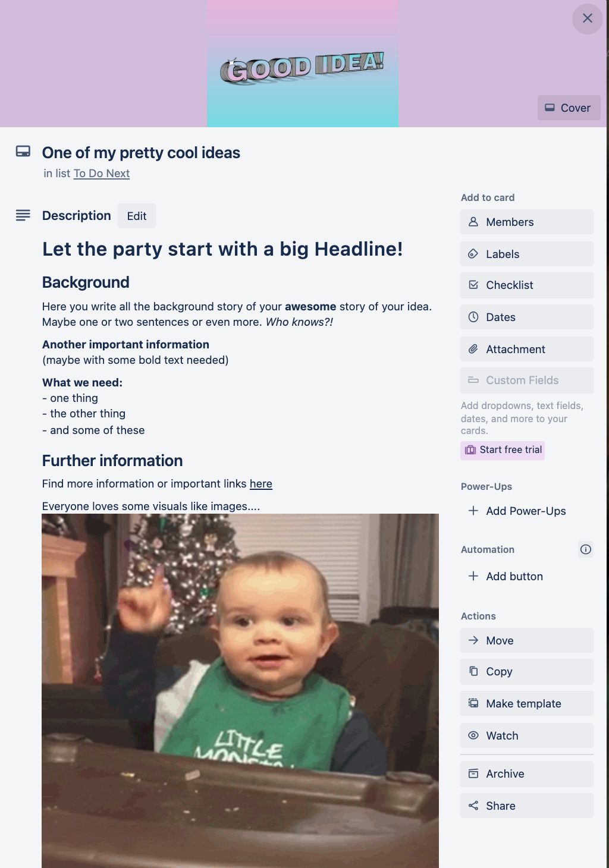Viewport: 609px width, 868px height.
Task: Start free trial for Custom Fields
Action: click(503, 450)
